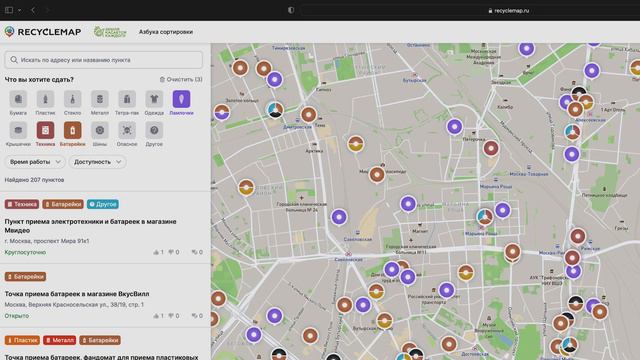The height and width of the screenshot is (360, 640).
Task: Select the dark red pin right of Пятёрочка label
Action: (x=491, y=148)
